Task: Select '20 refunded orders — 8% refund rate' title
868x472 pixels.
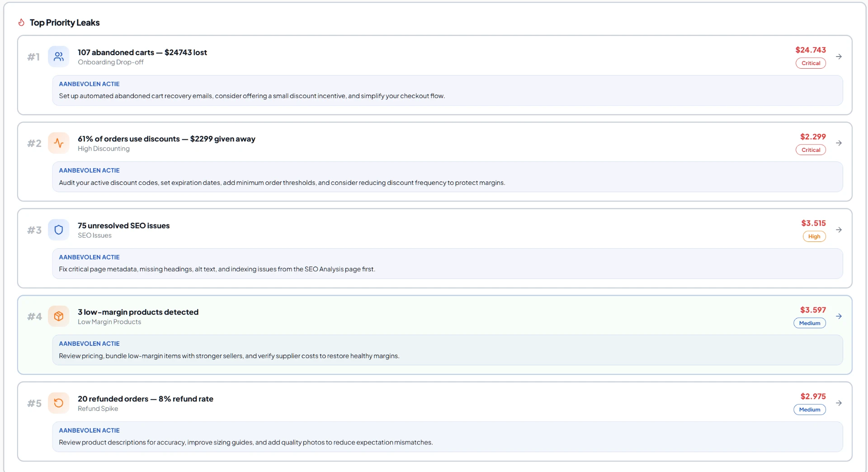Action: 146,399
